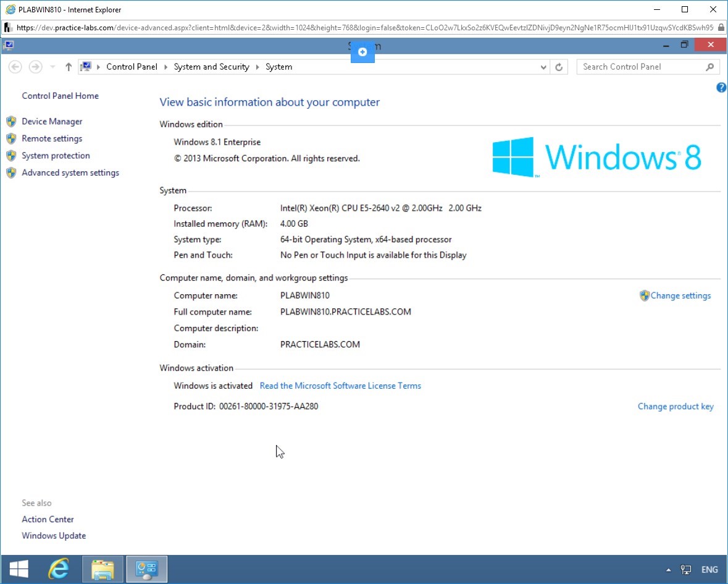Open the recent locations dropdown arrow
The width and height of the screenshot is (728, 584).
click(x=52, y=67)
